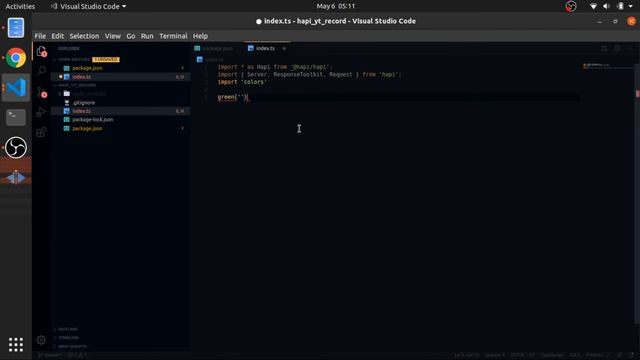The width and height of the screenshot is (640, 360).
Task: Open the Selection menu
Action: (84, 36)
